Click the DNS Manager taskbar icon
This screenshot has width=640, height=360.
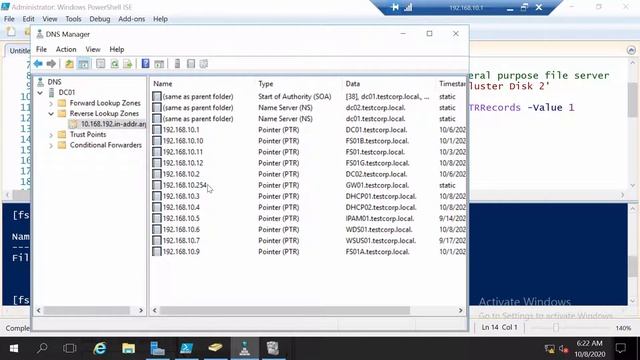coord(244,349)
